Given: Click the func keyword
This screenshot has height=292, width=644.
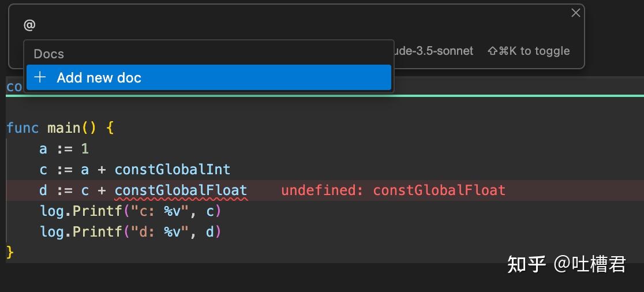Looking at the screenshot, I should (23, 128).
